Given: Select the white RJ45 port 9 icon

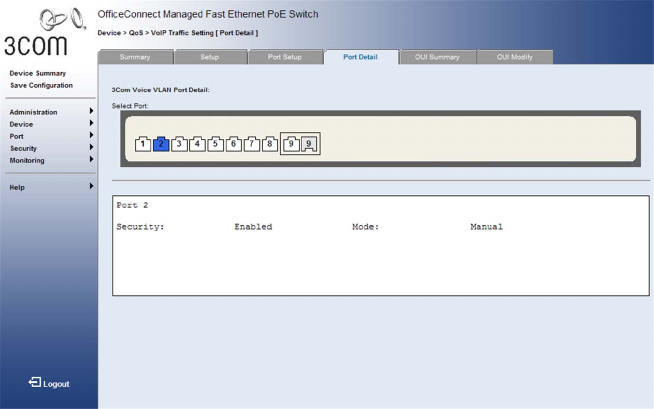Looking at the screenshot, I should [x=291, y=144].
